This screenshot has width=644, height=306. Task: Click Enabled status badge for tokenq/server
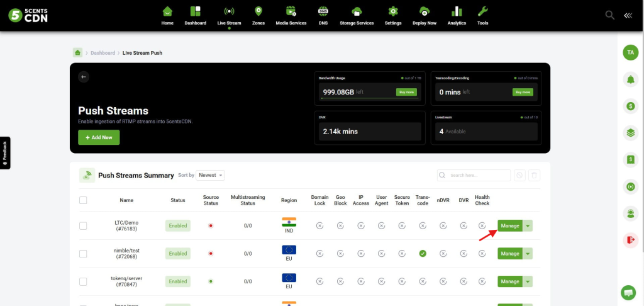pyautogui.click(x=178, y=281)
